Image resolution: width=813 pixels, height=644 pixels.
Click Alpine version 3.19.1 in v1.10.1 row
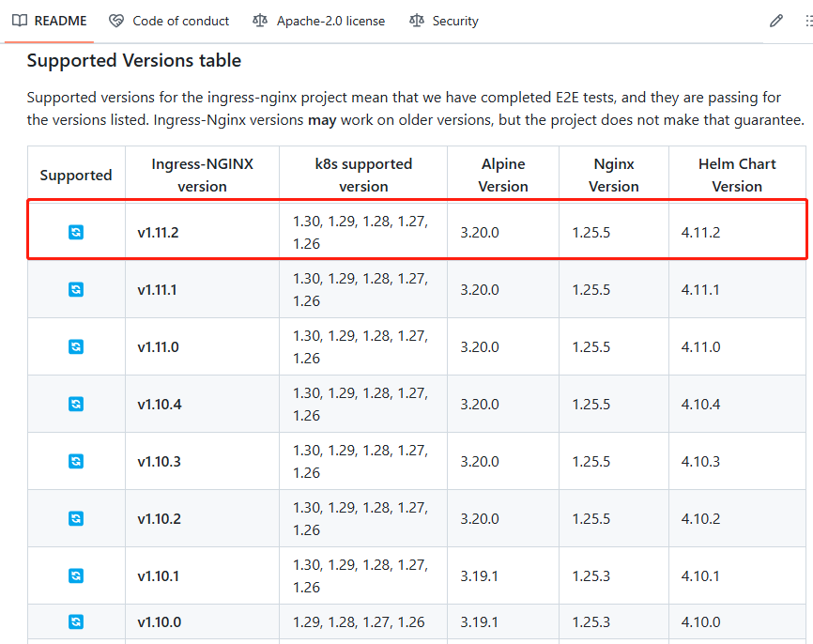point(479,576)
